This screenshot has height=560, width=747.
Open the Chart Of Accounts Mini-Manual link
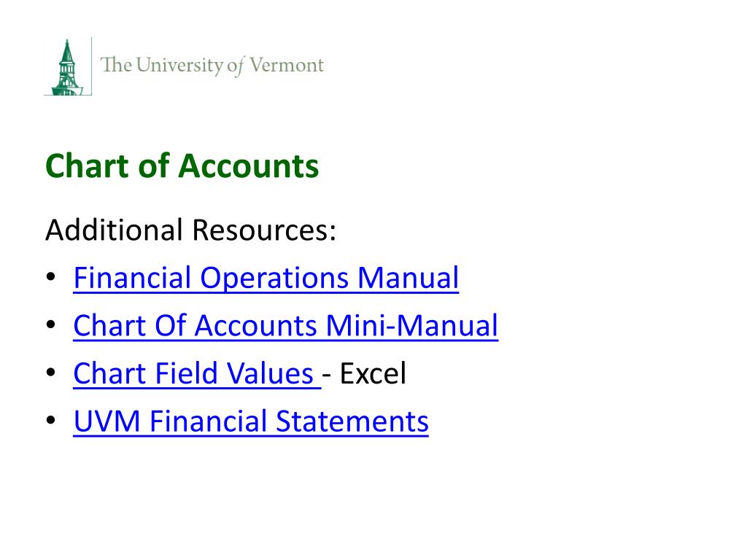coord(286,326)
